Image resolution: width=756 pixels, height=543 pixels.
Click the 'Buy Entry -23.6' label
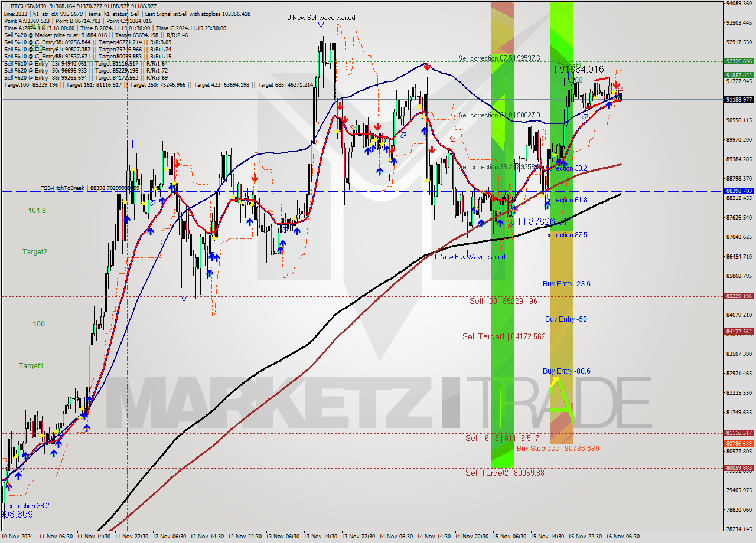566,284
